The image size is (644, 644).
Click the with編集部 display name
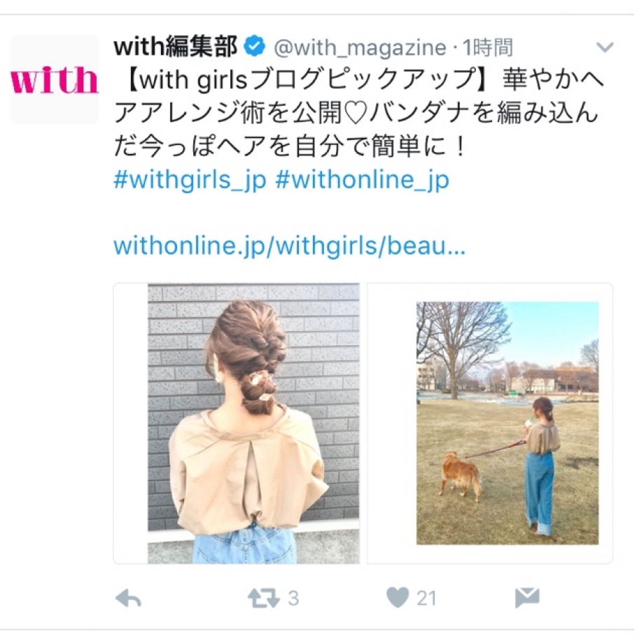(176, 46)
